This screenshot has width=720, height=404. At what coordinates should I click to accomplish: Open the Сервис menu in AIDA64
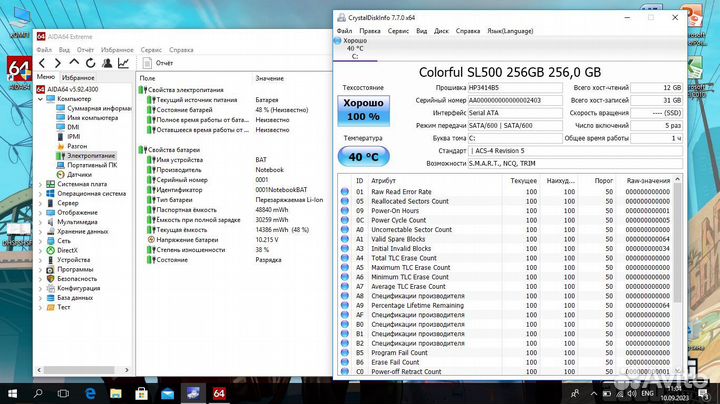151,50
